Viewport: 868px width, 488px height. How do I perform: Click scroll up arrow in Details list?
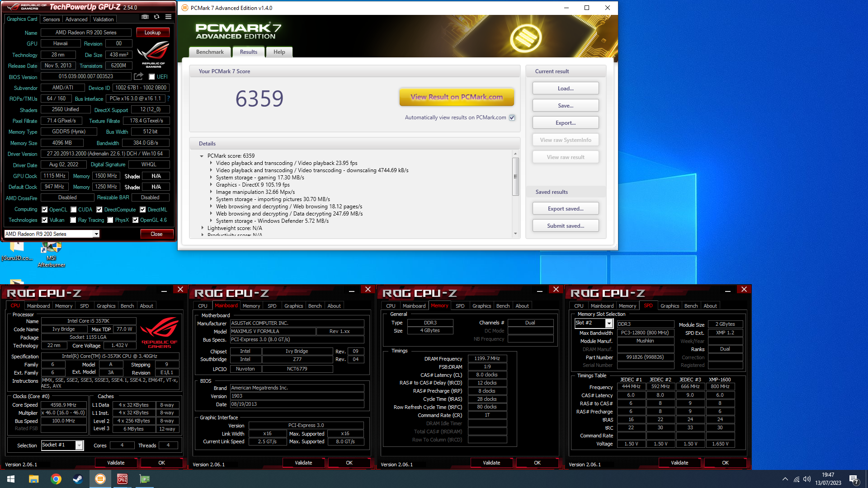point(515,154)
